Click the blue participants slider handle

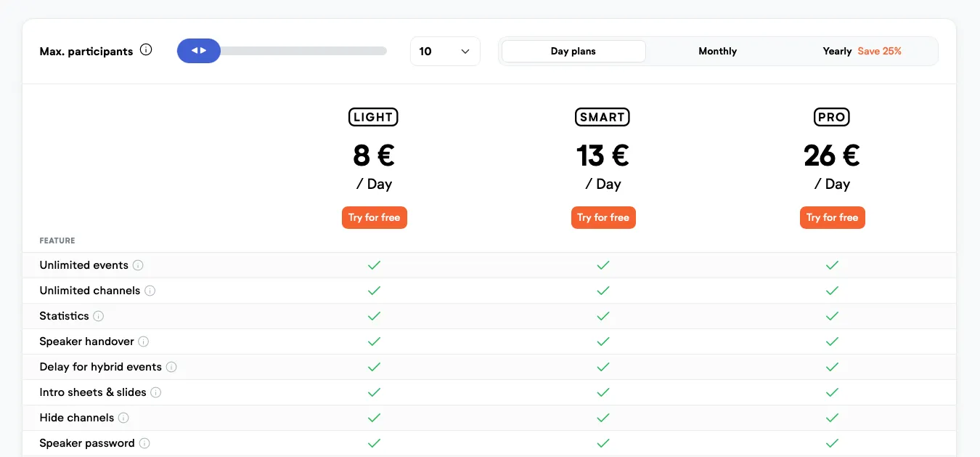pos(199,51)
